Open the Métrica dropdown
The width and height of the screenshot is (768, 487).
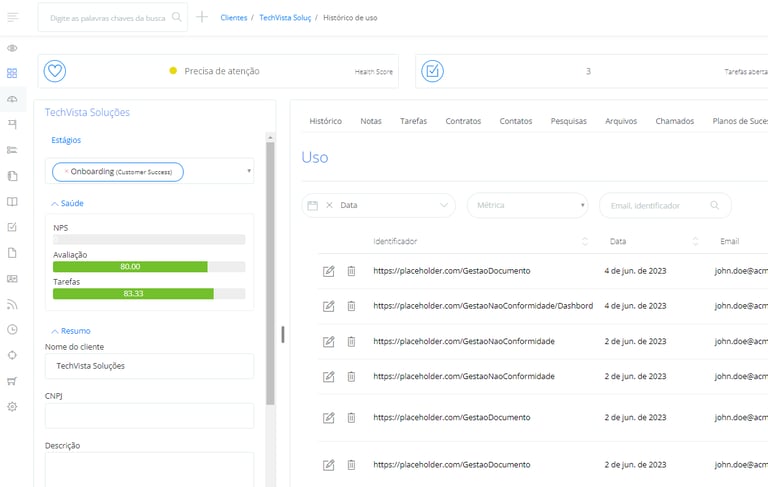pos(528,205)
